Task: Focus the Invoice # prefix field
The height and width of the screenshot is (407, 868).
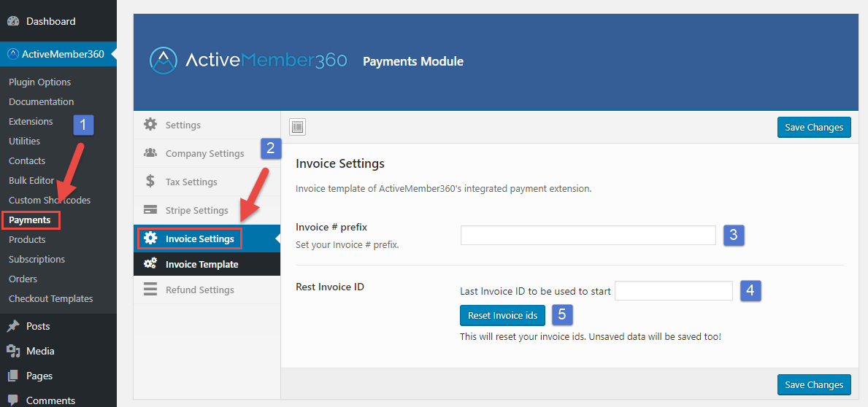Action: tap(588, 235)
